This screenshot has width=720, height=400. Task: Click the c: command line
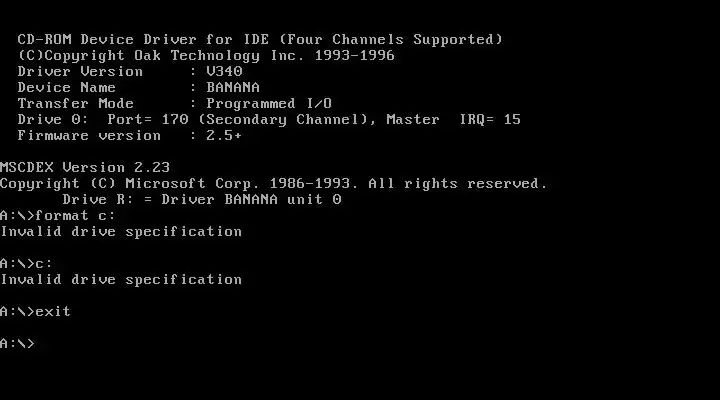click(x=27, y=264)
